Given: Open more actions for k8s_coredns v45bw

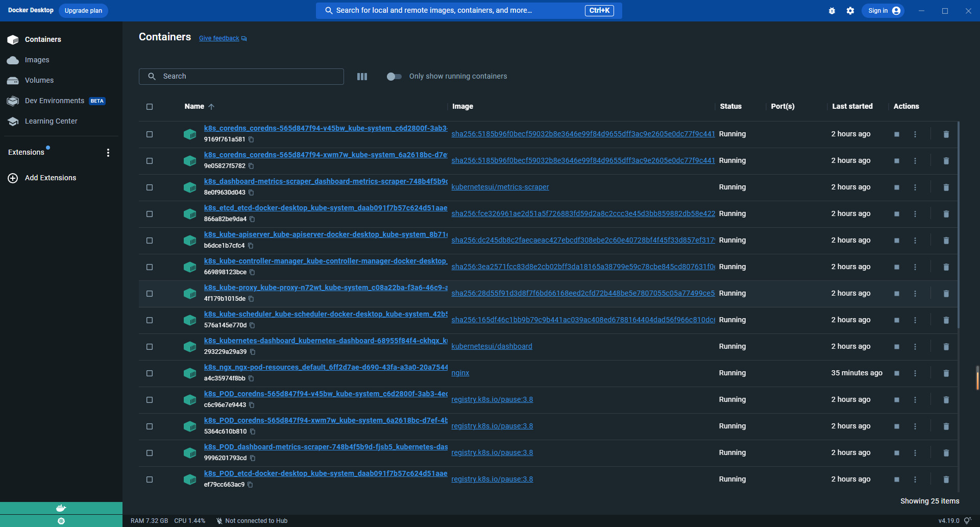Looking at the screenshot, I should [915, 134].
